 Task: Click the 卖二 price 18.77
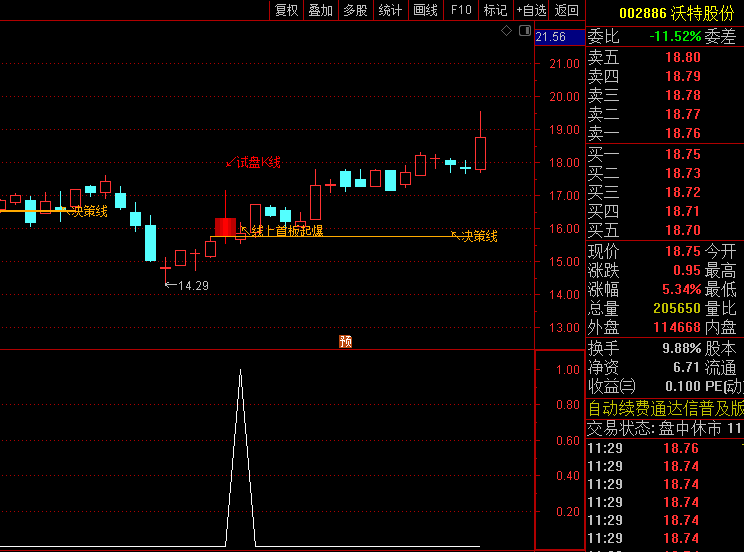point(683,114)
